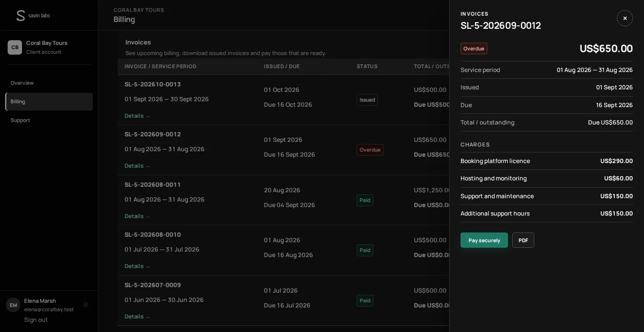The width and height of the screenshot is (644, 332).
Task: Go to Billing in the sidebar
Action: click(x=49, y=102)
